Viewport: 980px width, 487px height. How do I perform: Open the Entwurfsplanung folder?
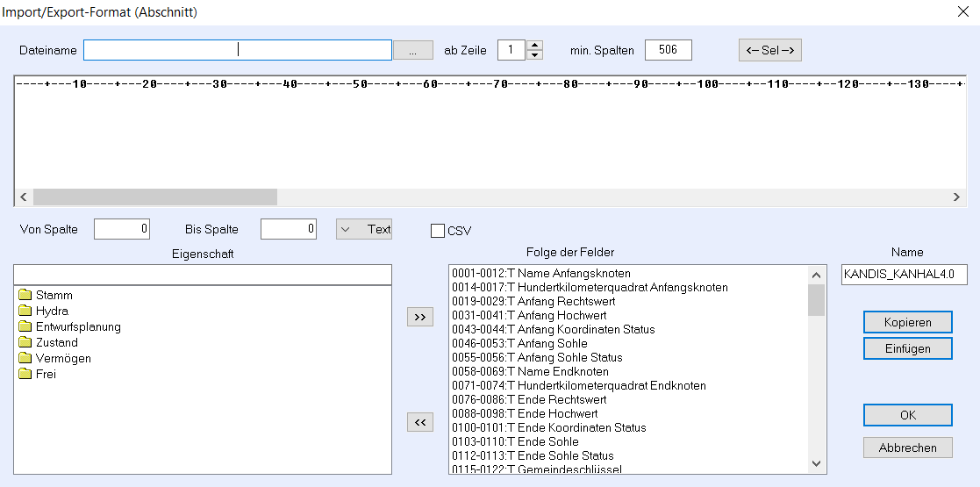point(77,327)
